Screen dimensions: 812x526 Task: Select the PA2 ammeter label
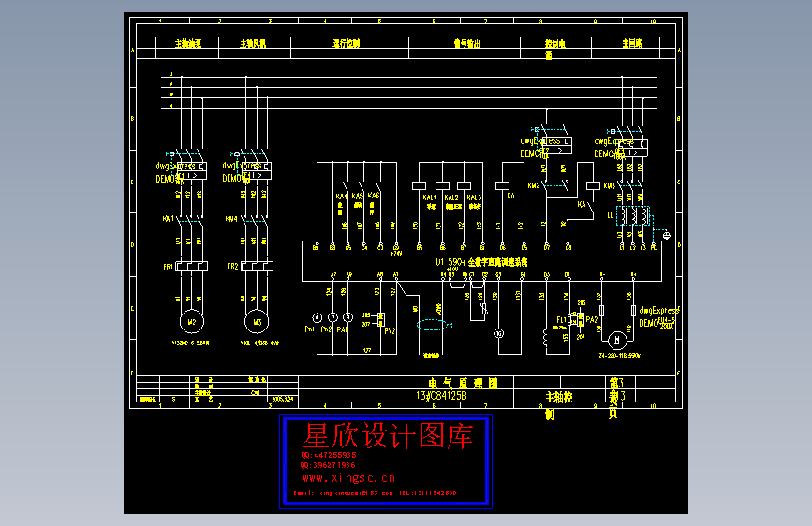[x=591, y=320]
